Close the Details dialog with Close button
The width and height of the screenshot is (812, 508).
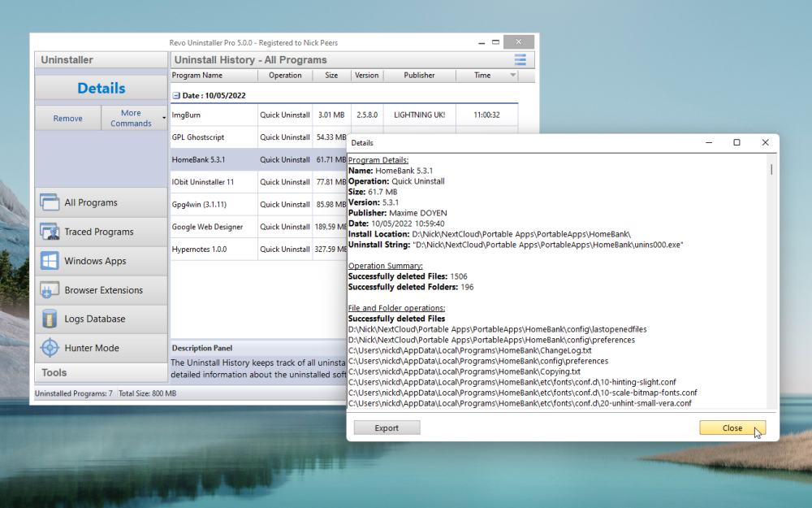pyautogui.click(x=732, y=428)
